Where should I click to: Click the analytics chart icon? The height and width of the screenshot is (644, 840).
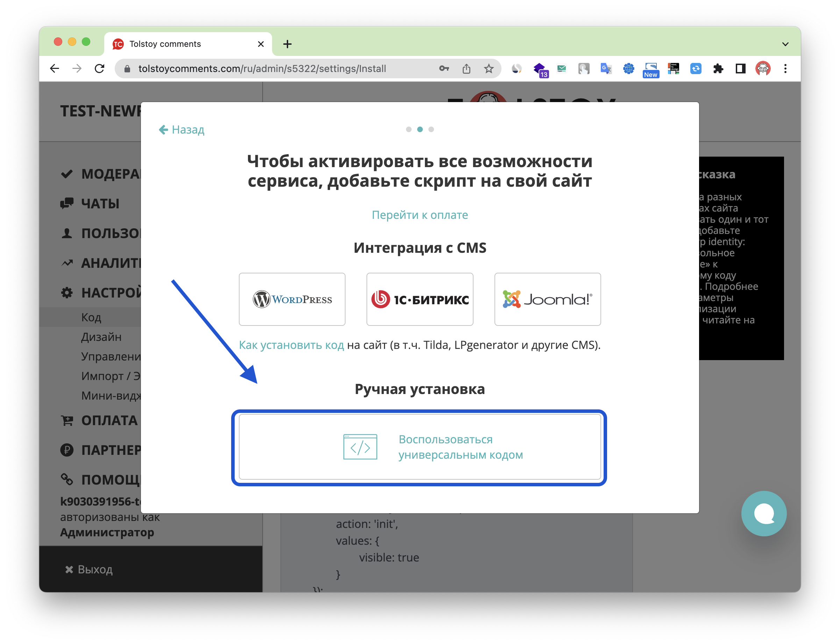pyautogui.click(x=67, y=263)
